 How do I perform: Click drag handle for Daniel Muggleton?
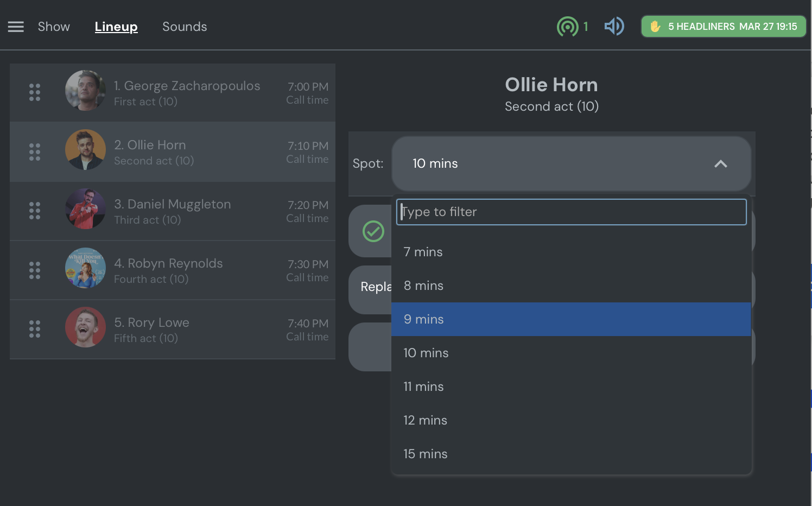click(35, 211)
